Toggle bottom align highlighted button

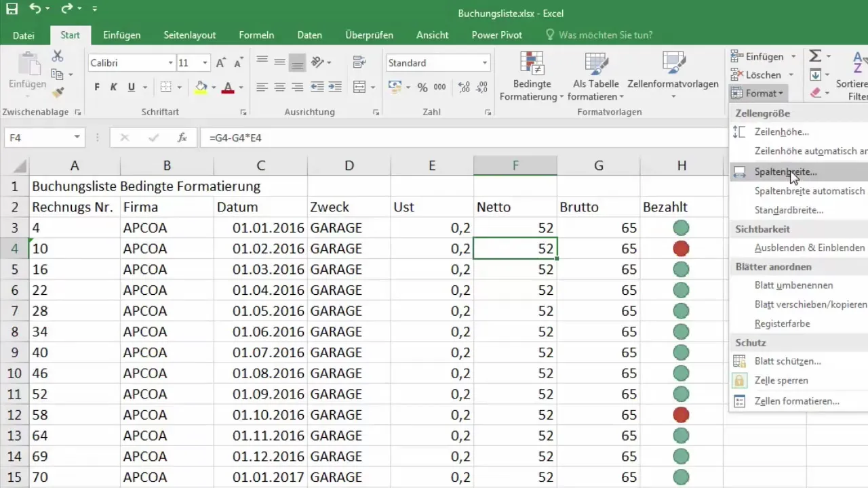[296, 62]
